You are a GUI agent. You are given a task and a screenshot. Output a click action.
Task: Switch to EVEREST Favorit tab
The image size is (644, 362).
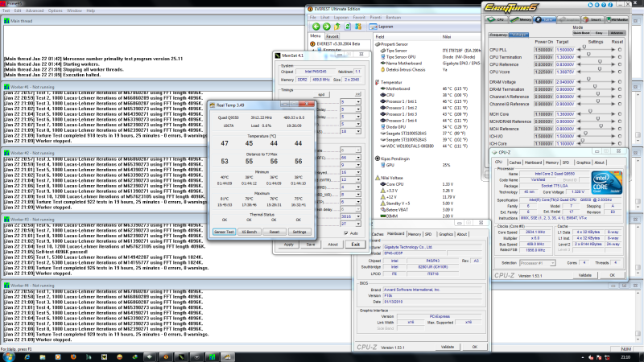[332, 36]
